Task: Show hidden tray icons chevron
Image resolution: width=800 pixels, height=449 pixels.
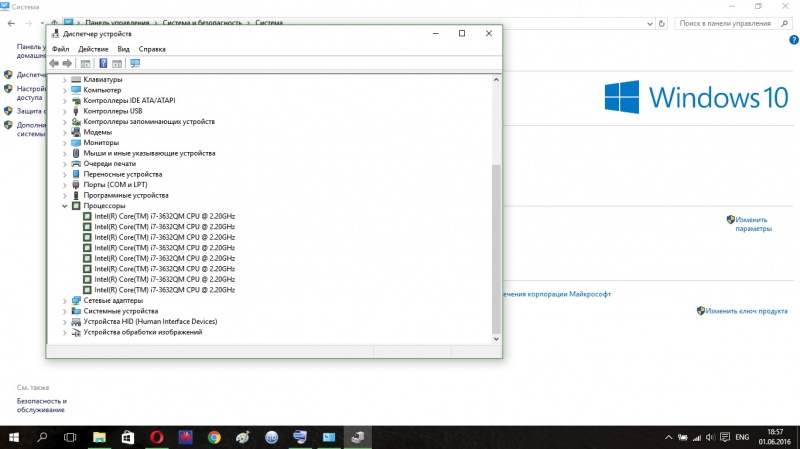Action: coord(668,437)
